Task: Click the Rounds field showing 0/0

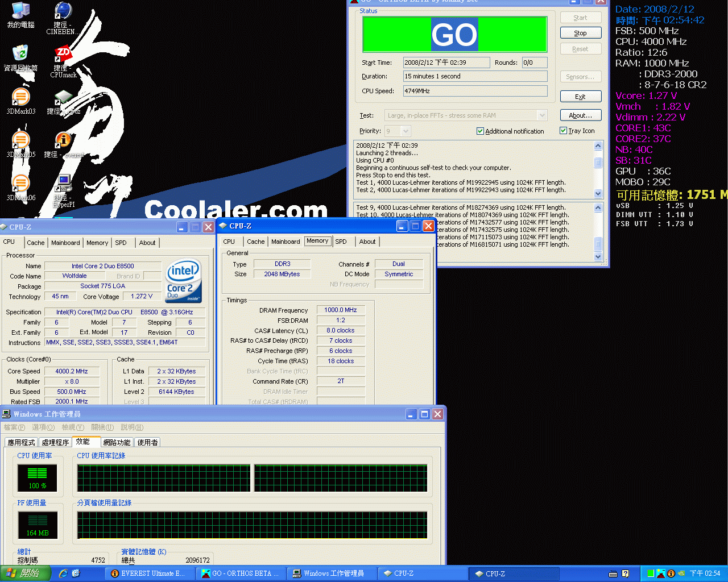Action: 535,63
